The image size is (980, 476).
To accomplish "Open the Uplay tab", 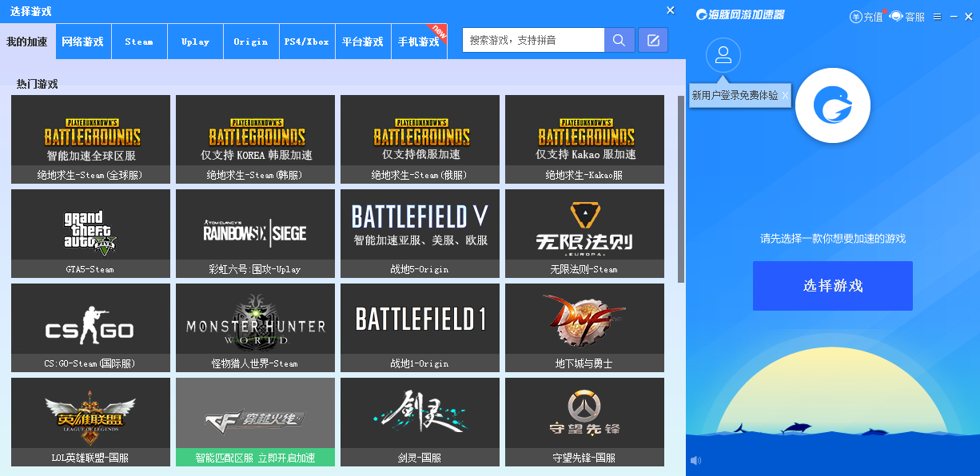I will coord(195,42).
